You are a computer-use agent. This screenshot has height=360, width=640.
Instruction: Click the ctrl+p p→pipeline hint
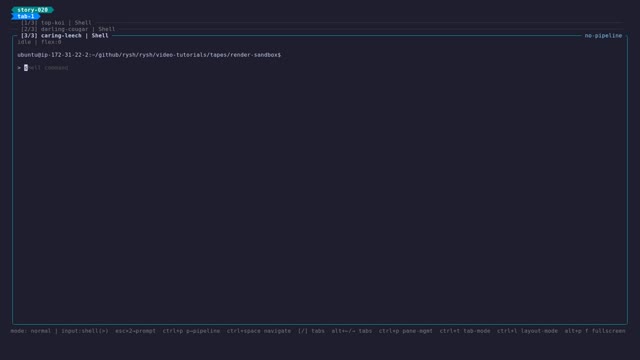click(191, 331)
